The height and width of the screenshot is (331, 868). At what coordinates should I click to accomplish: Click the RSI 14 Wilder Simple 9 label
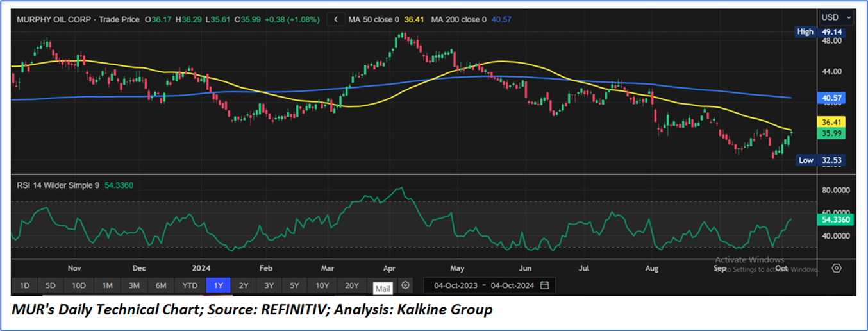coord(58,185)
